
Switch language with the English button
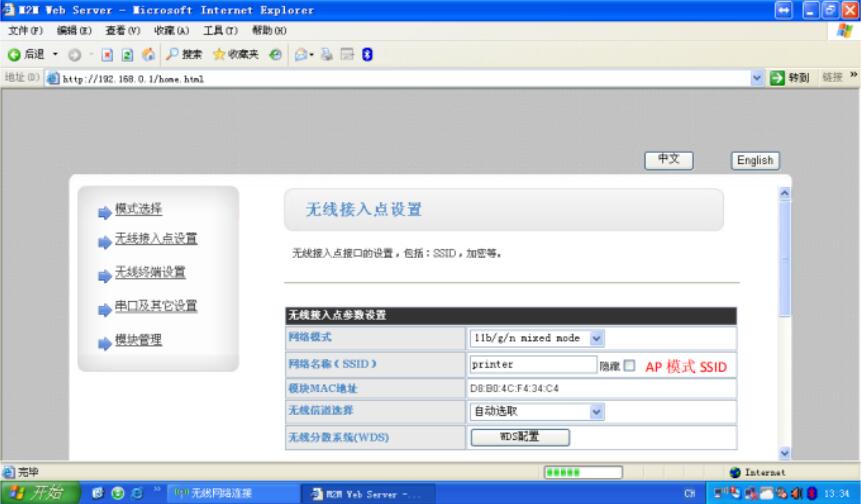click(755, 160)
